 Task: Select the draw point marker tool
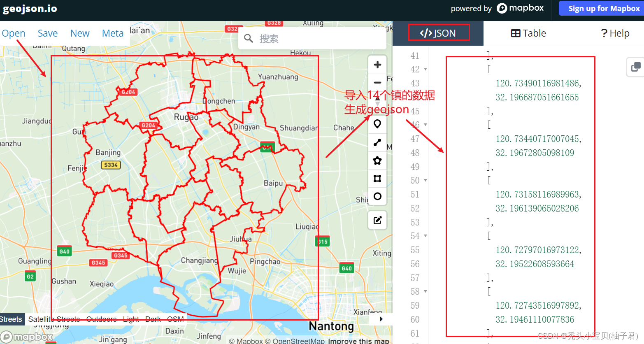[x=377, y=124]
